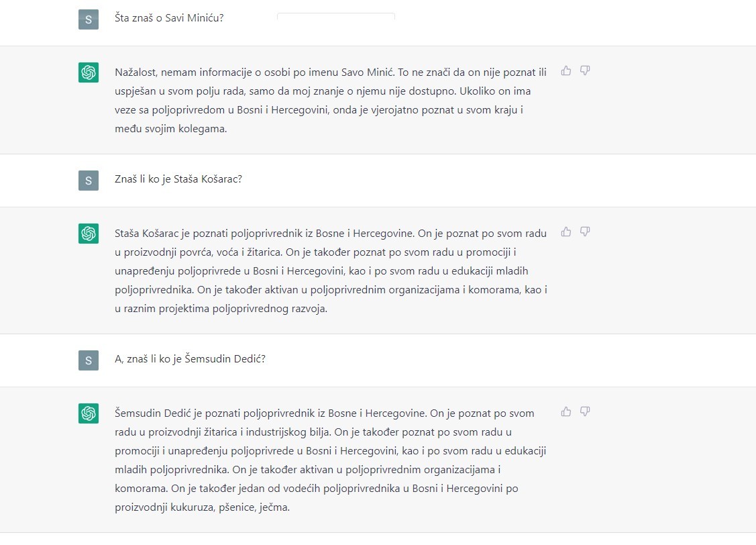Click the ChatGPT logo beside the Staša Košarac reply
This screenshot has height=545, width=756.
pos(89,234)
